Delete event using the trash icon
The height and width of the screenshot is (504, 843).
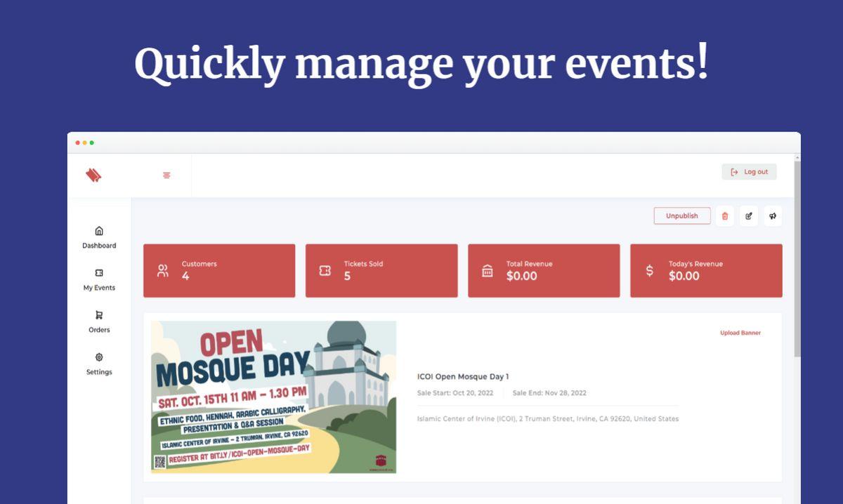click(725, 216)
